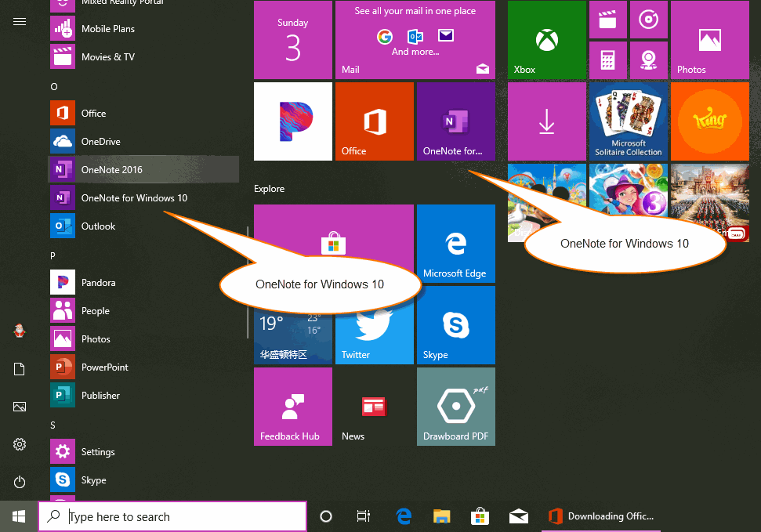Open the Microsoft Edge tile
This screenshot has width=761, height=532.
click(x=456, y=244)
